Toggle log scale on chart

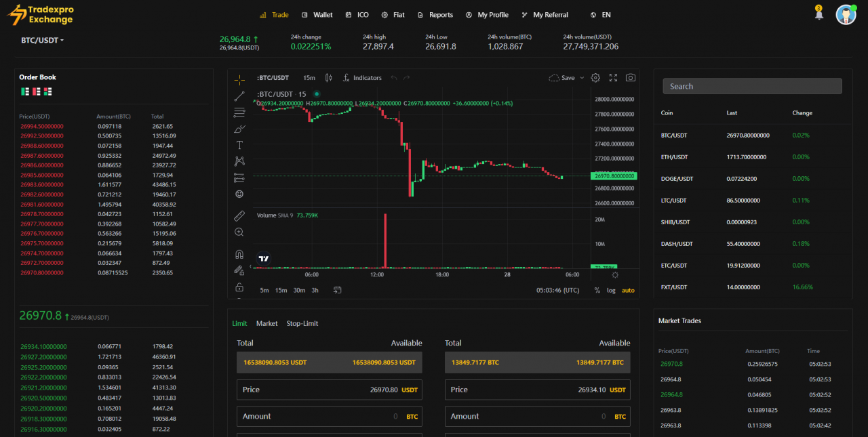(611, 290)
